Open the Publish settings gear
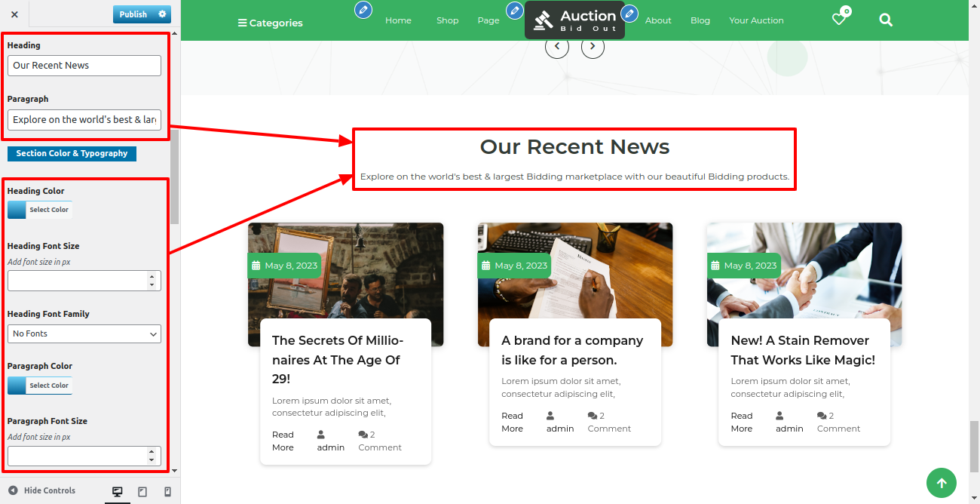This screenshot has width=980, height=504. click(162, 14)
